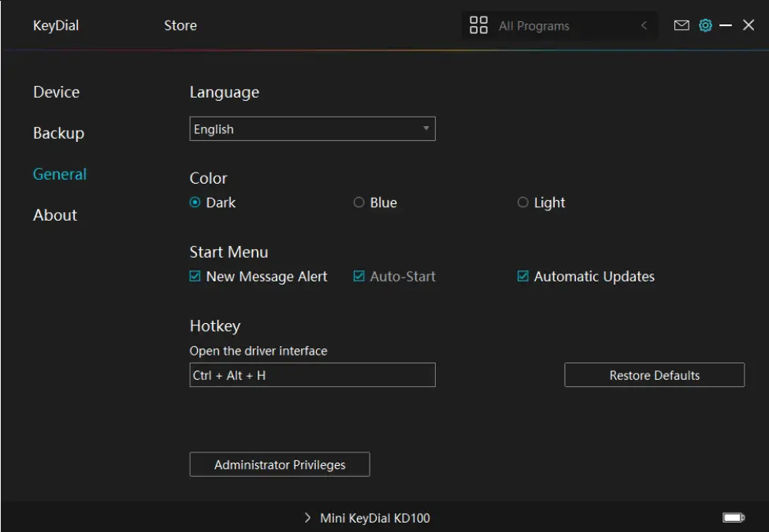This screenshot has width=769, height=532.
Task: Minimize the KeyDial window
Action: click(726, 25)
